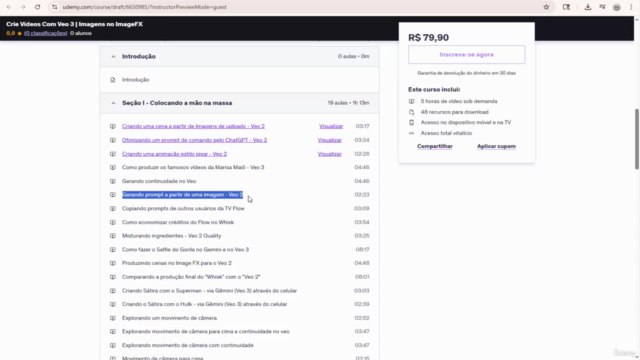Click Como produzir os famosos vídeos lecture title
This screenshot has height=360, width=640.
193,168
